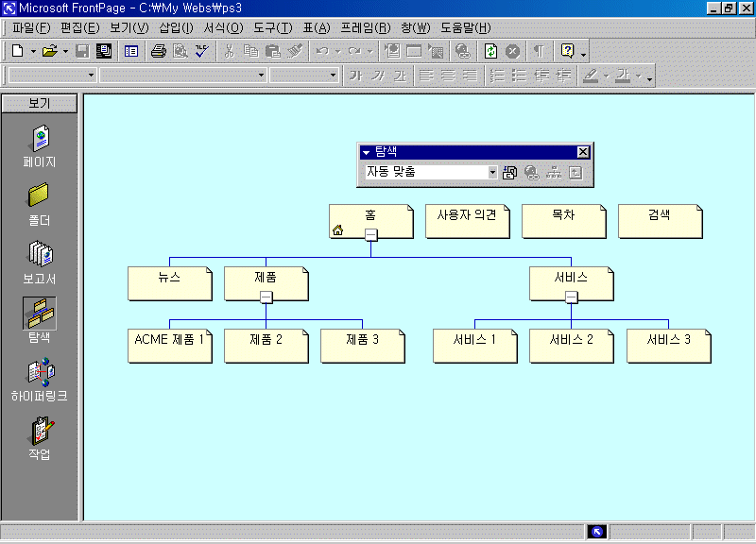The height and width of the screenshot is (544, 756).
Task: Toggle align left button
Action: 427,76
